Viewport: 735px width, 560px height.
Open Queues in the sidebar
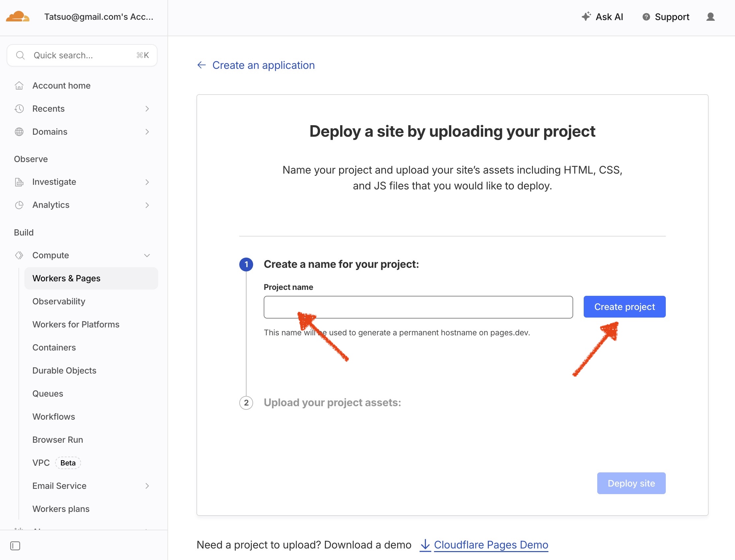coord(48,394)
